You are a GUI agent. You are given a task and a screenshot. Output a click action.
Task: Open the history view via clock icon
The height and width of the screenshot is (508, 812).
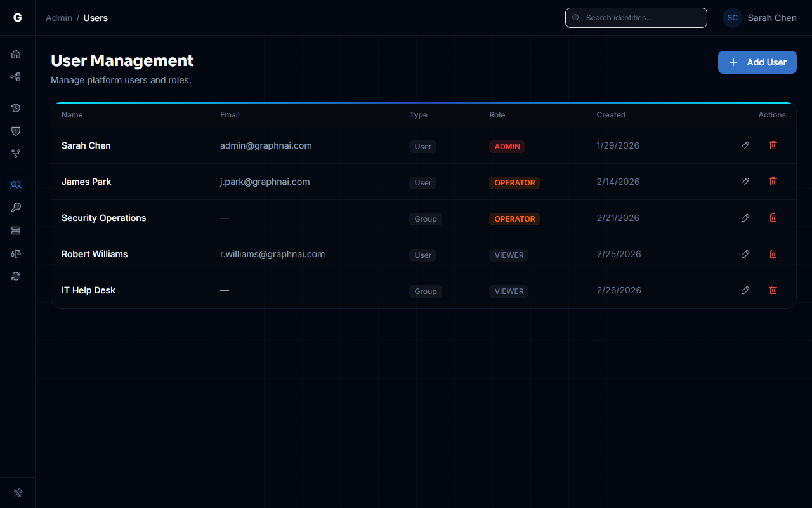pos(16,108)
